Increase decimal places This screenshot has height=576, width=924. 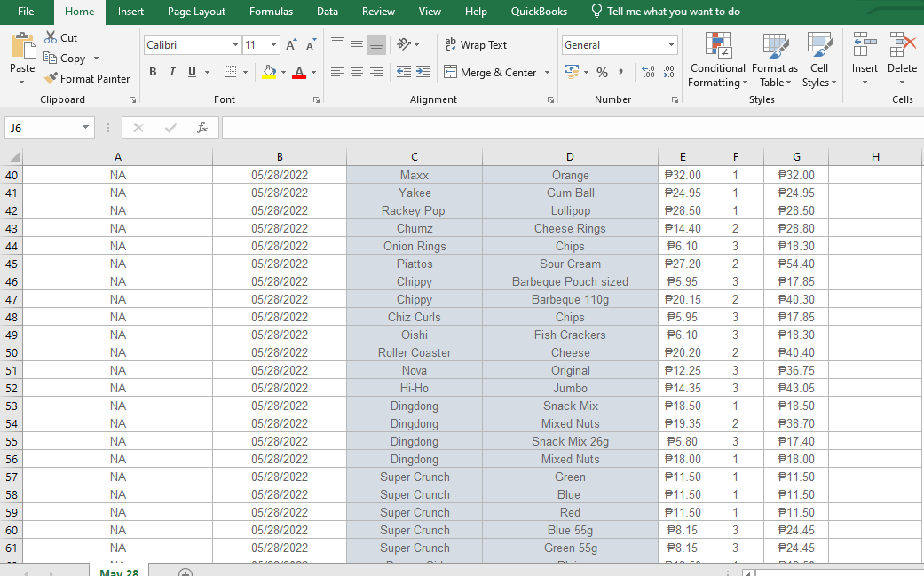(x=648, y=72)
